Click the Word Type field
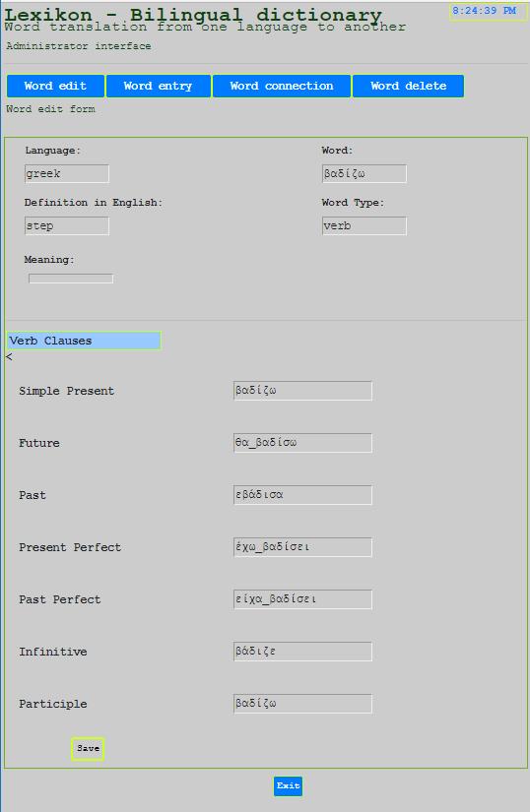The height and width of the screenshot is (812, 530). [364, 225]
